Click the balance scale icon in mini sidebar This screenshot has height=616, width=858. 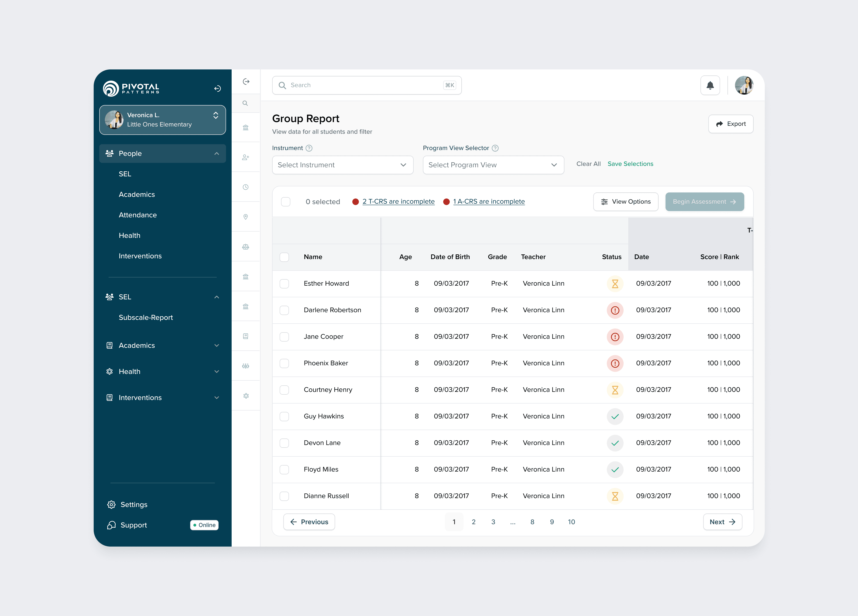click(x=246, y=247)
